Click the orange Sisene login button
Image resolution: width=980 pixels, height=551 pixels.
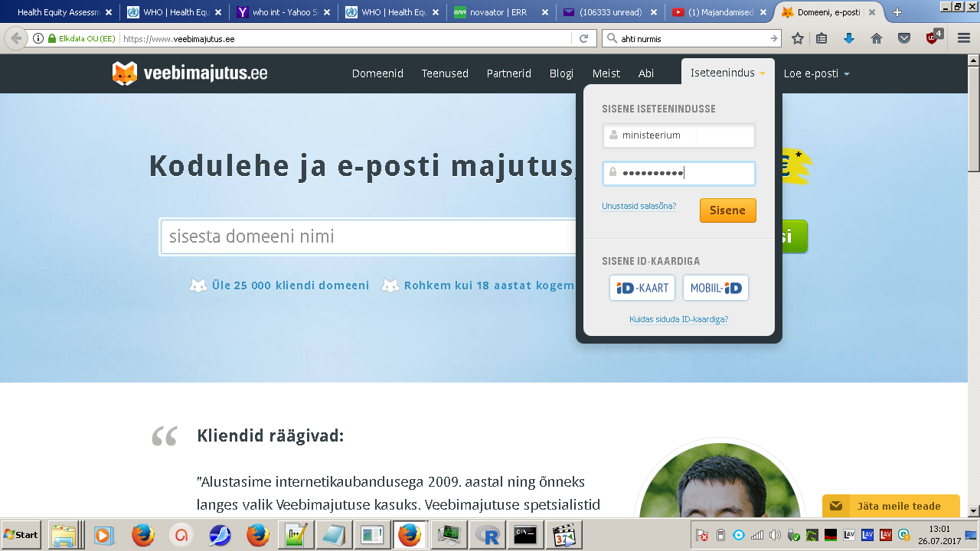click(x=727, y=210)
